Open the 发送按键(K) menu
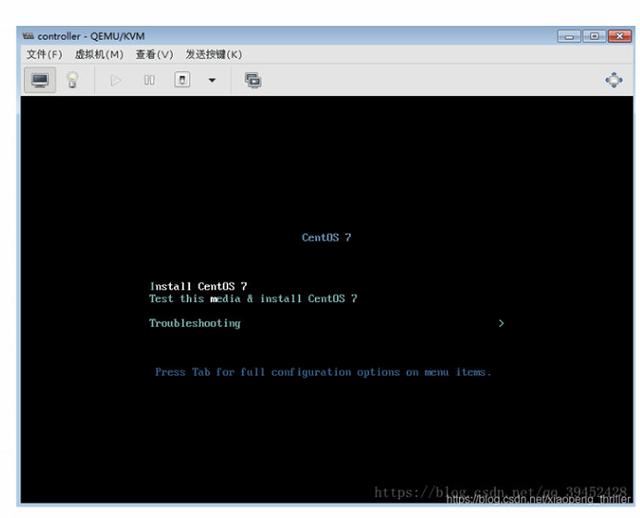 pyautogui.click(x=213, y=54)
